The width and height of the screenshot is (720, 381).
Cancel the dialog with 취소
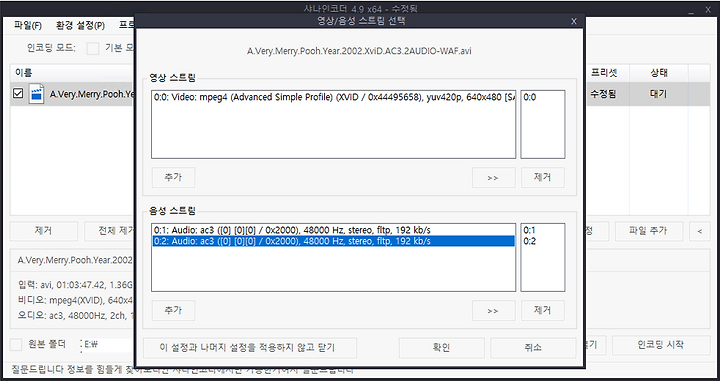533,347
